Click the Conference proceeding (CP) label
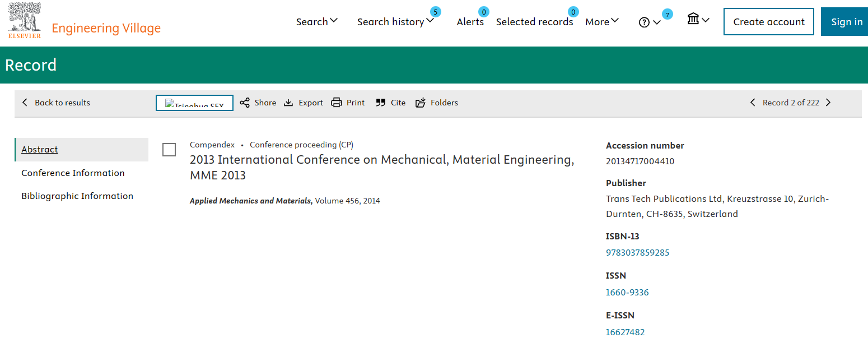 pyautogui.click(x=301, y=145)
